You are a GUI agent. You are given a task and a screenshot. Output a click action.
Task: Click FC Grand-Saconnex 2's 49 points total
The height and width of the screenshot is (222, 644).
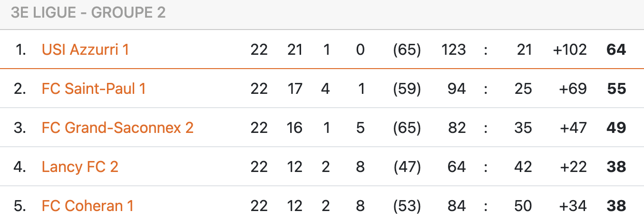coord(616,128)
